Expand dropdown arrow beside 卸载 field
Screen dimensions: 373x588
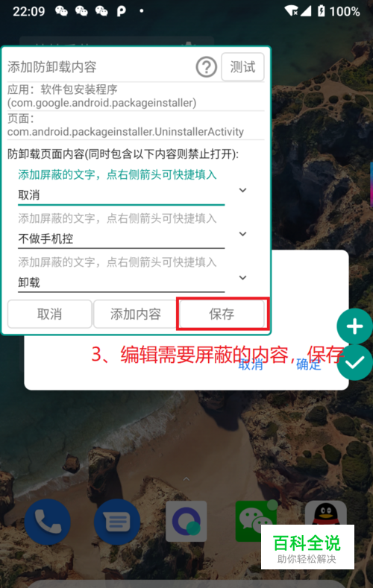[242, 278]
